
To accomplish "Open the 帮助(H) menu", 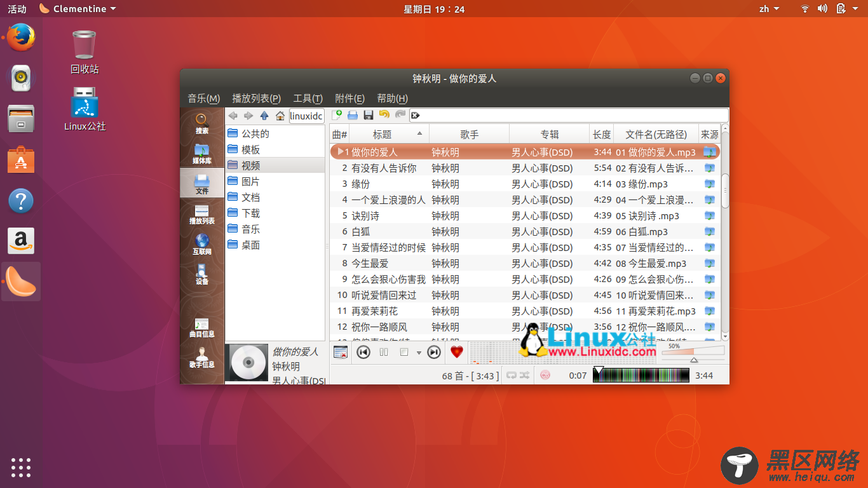I will tap(392, 98).
